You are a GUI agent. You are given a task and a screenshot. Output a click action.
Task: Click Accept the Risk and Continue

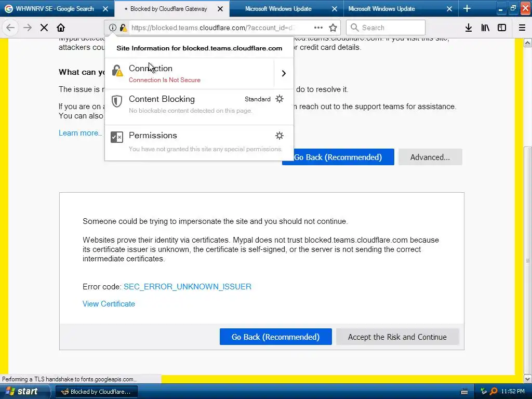tap(397, 337)
